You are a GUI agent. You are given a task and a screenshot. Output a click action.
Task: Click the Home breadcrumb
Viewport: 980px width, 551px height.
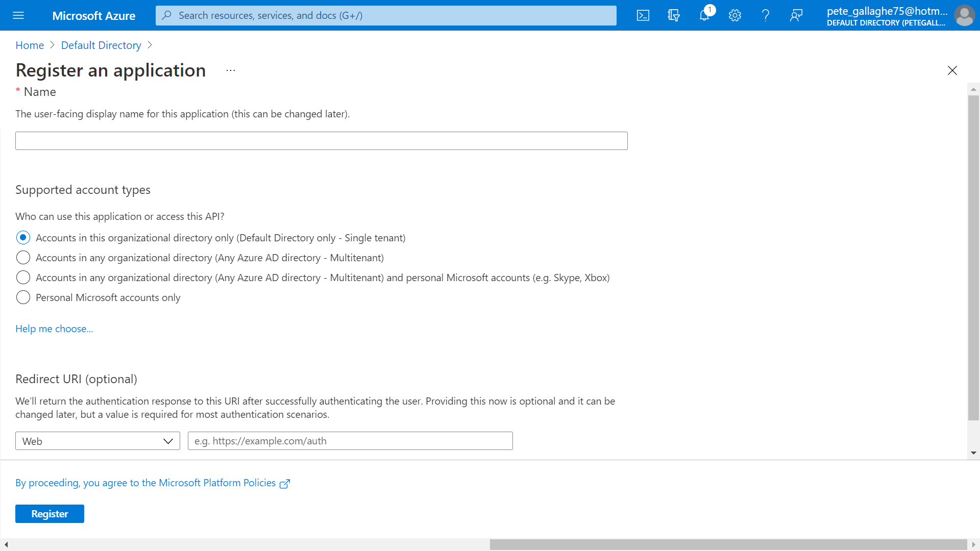click(30, 45)
